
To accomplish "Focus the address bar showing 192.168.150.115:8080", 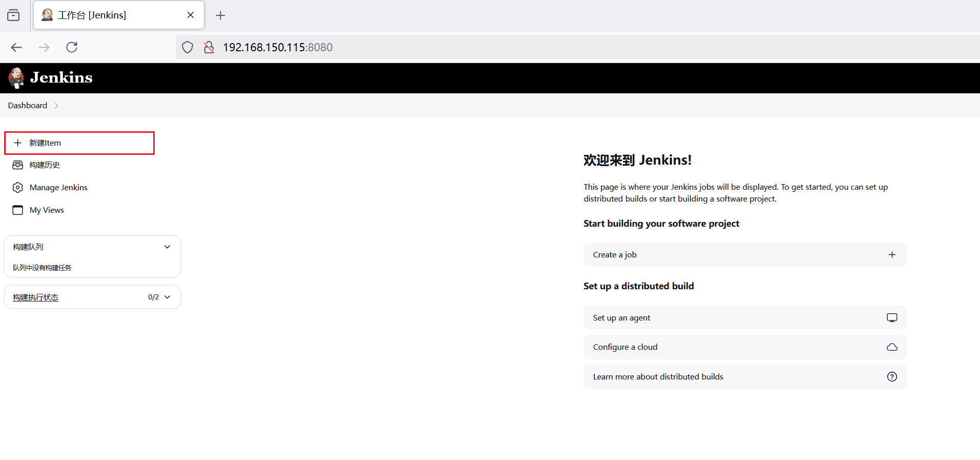I will pyautogui.click(x=578, y=47).
